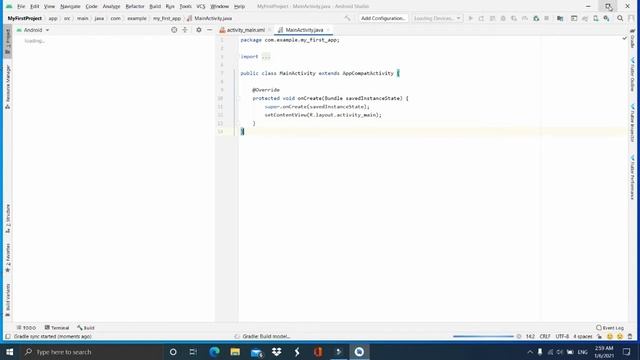Image resolution: width=640 pixels, height=360 pixels.
Task: Open the Build tool window button
Action: point(86,328)
